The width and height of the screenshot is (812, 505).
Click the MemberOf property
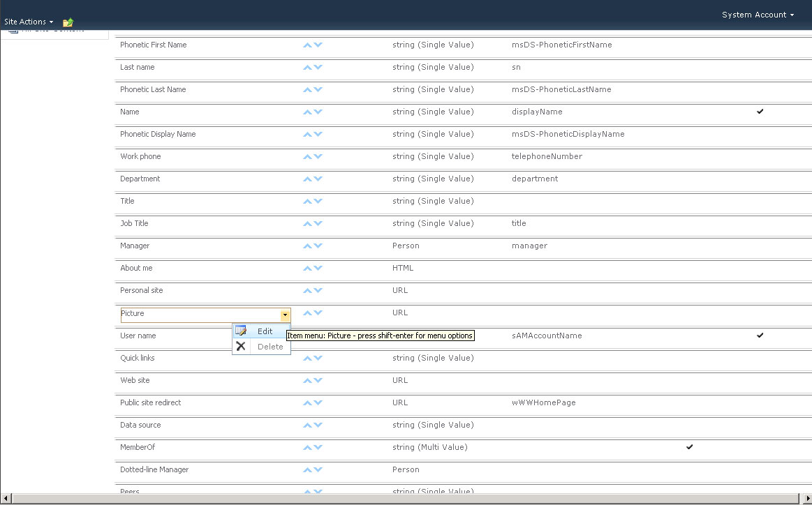point(138,447)
